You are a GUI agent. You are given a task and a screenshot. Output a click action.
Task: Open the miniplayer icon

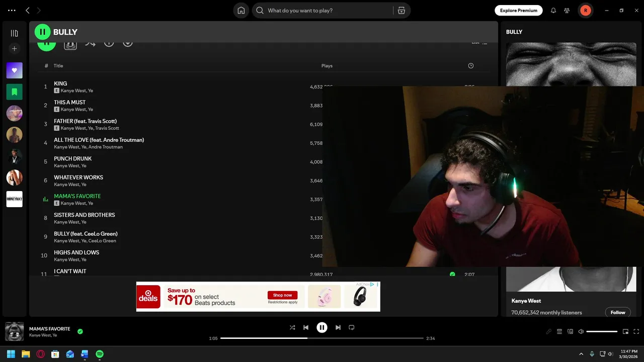(x=626, y=332)
